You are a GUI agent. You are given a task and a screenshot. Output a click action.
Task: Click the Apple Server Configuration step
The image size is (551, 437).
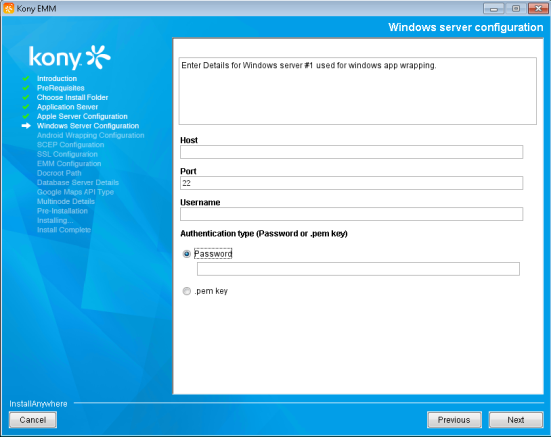82,116
